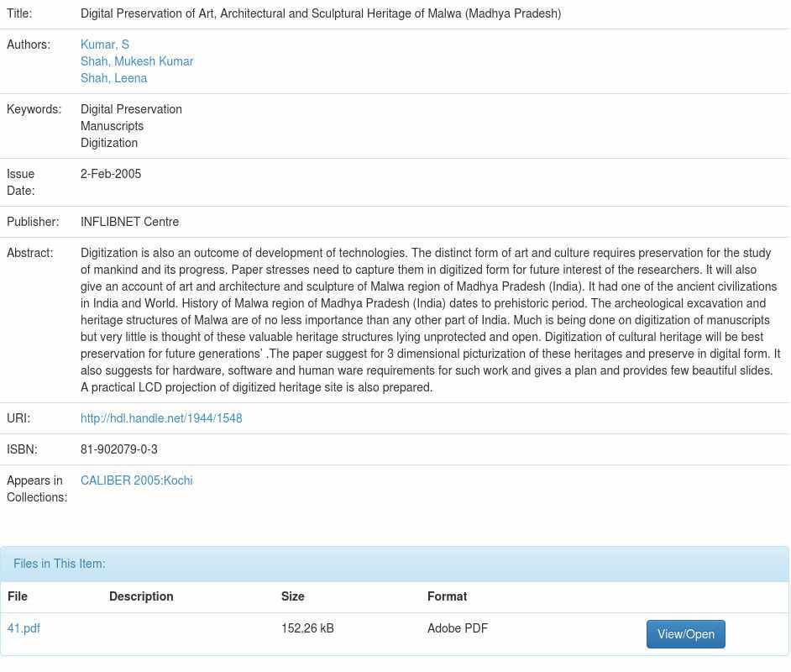The width and height of the screenshot is (791, 672).
Task: Click the Digital Preservation keyword
Action: click(131, 109)
